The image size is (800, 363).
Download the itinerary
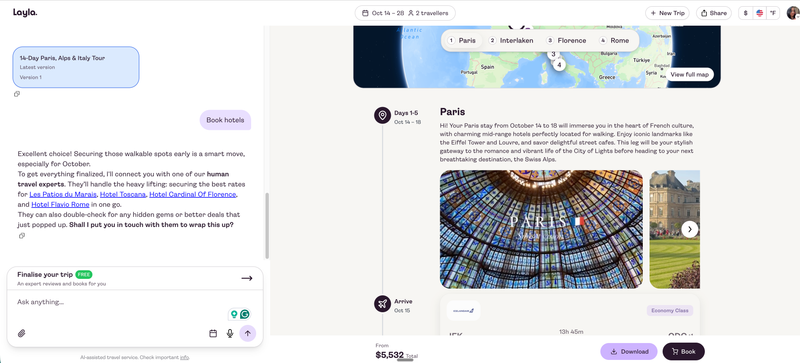pyautogui.click(x=629, y=351)
